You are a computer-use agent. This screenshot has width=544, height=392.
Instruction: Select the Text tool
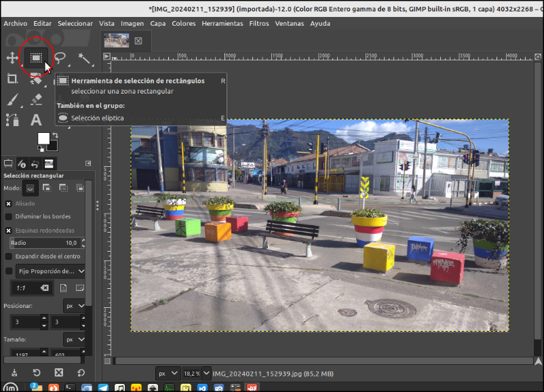point(36,120)
